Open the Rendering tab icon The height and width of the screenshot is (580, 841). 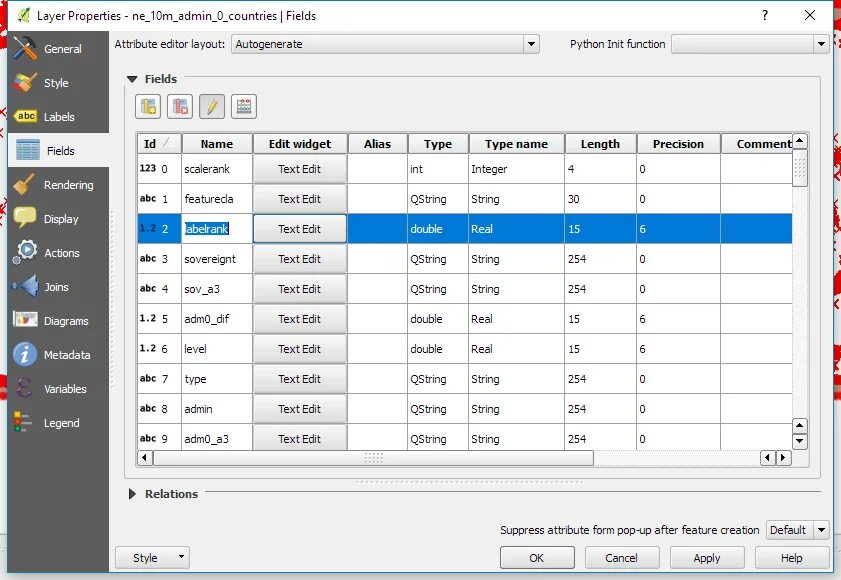pyautogui.click(x=24, y=185)
